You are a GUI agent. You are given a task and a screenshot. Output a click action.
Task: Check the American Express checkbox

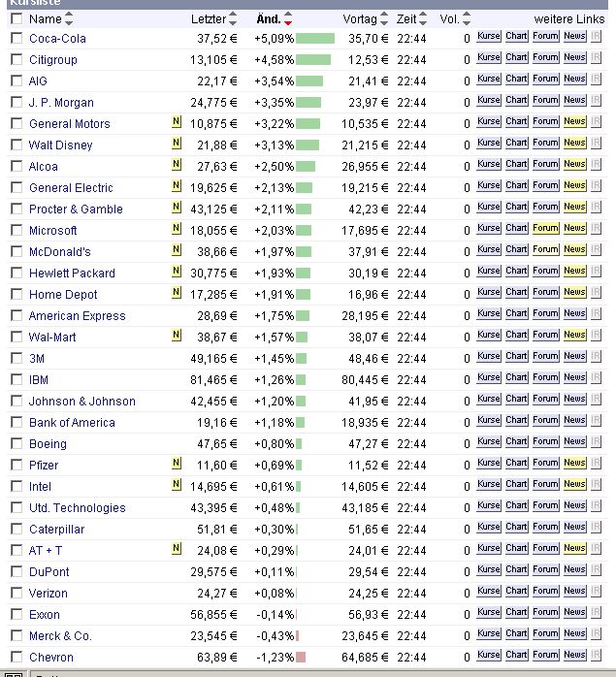pos(16,315)
